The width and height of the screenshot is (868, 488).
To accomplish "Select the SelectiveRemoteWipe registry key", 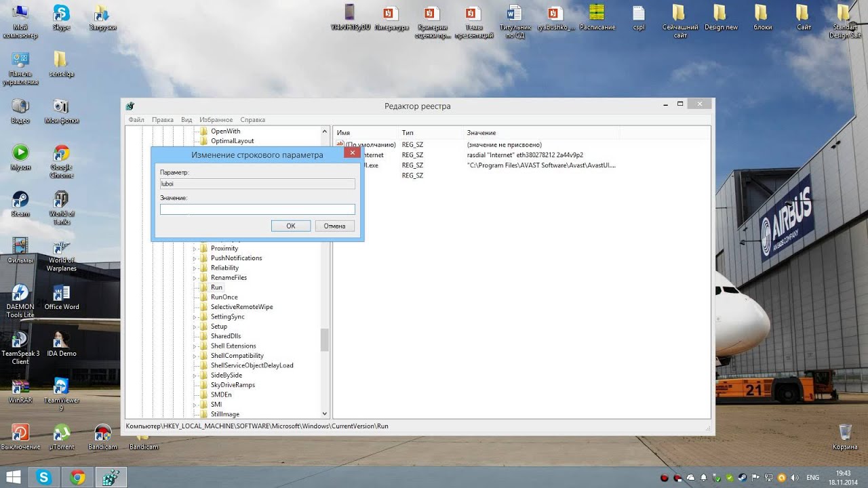I will (241, 307).
